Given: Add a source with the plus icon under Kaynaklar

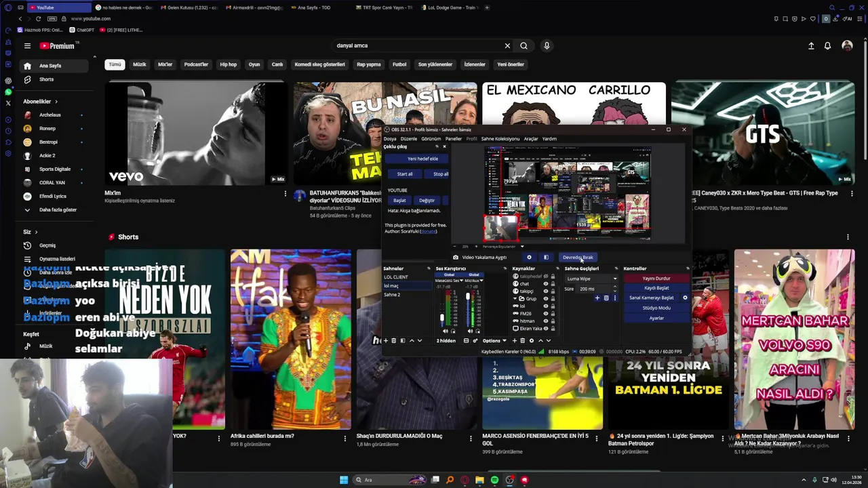Looking at the screenshot, I should [514, 341].
